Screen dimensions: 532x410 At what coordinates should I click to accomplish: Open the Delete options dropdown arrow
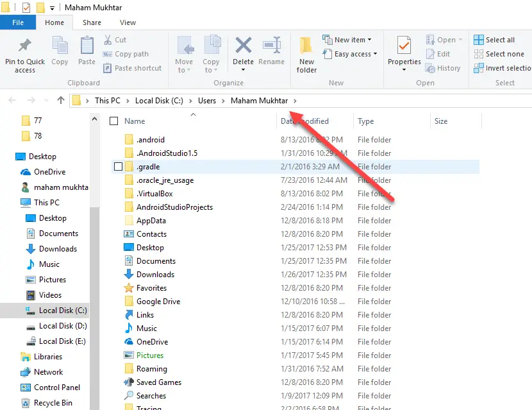click(x=244, y=70)
